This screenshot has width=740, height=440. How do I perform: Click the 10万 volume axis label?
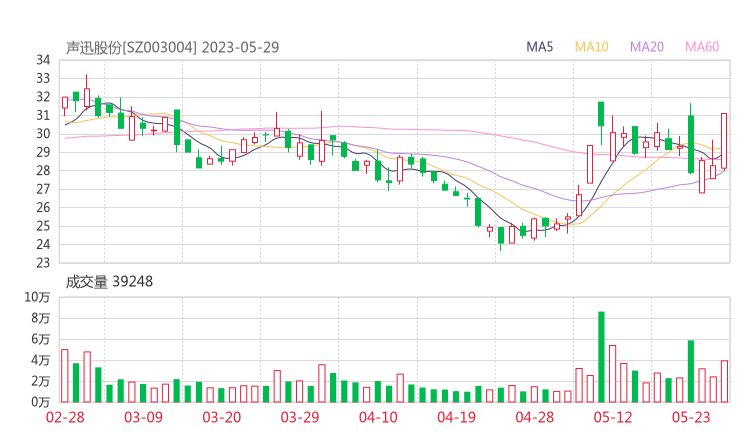click(x=37, y=297)
